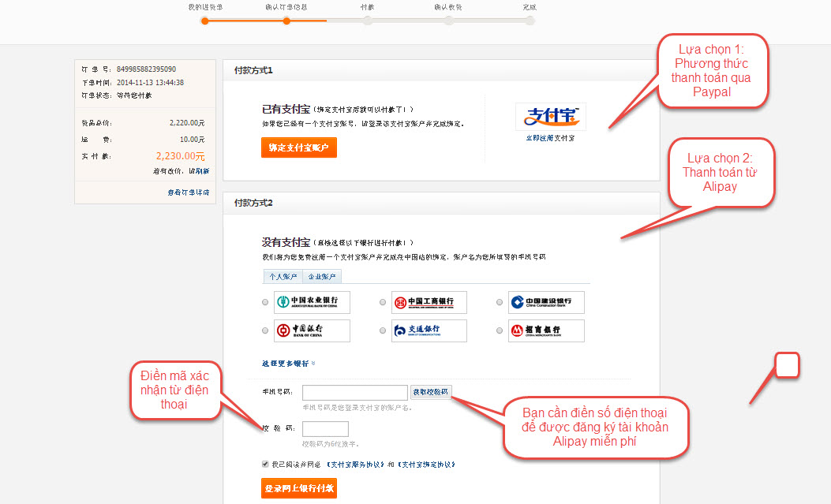Screen dimensions: 831x504
Task: Uncheck the Alipay service agreement checkbox
Action: [x=265, y=464]
